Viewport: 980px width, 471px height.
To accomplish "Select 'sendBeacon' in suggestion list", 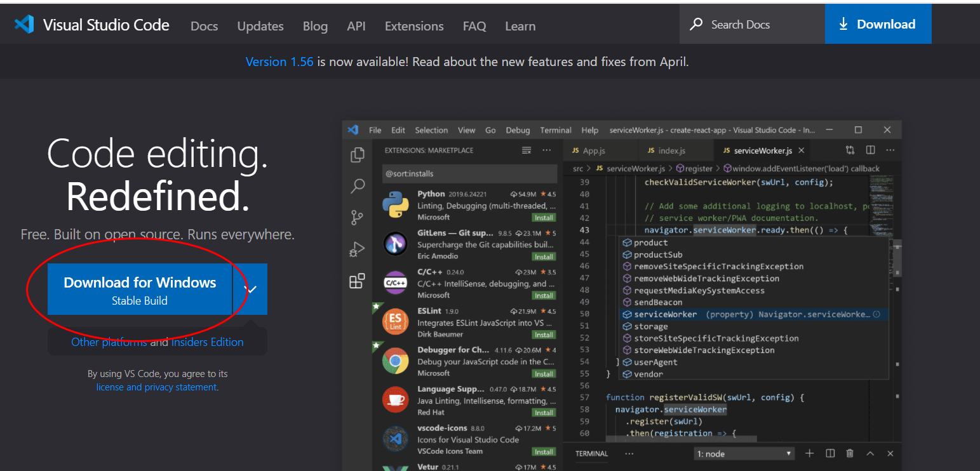I will tap(658, 303).
